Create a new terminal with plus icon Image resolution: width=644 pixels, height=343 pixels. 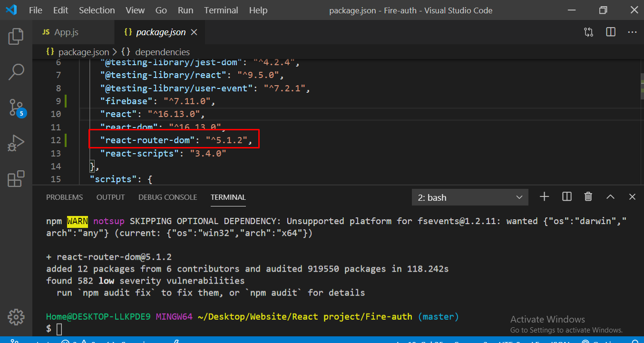point(545,196)
